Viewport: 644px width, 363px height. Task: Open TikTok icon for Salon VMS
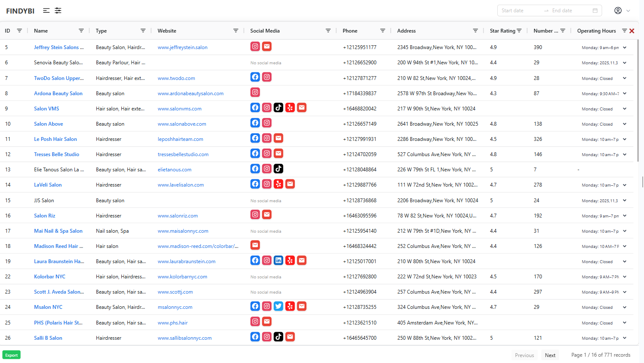tap(278, 107)
